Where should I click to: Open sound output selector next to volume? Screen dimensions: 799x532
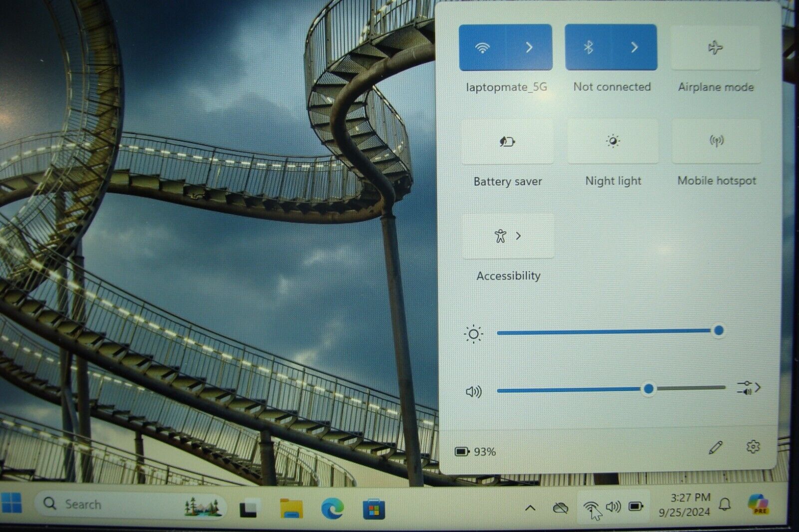[x=749, y=388]
